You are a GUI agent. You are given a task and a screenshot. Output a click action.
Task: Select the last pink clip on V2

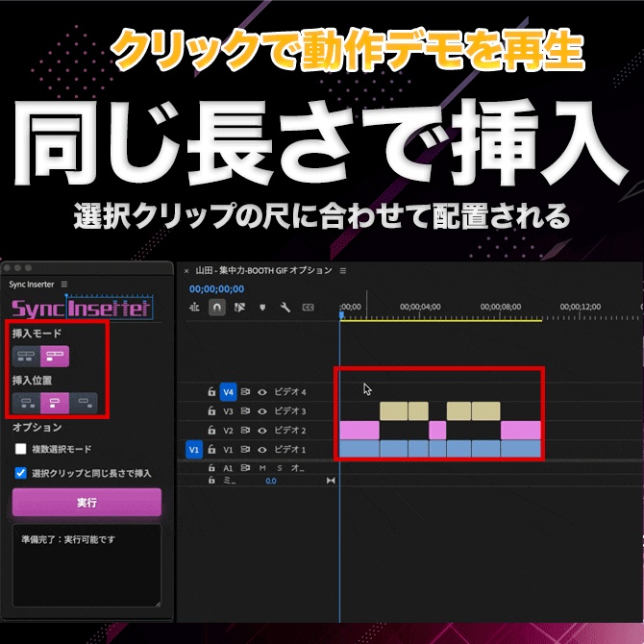(521, 430)
